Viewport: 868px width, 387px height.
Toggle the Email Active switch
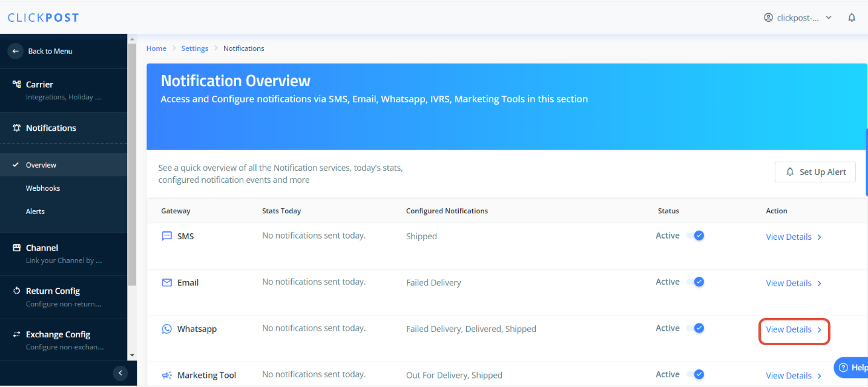pyautogui.click(x=695, y=282)
